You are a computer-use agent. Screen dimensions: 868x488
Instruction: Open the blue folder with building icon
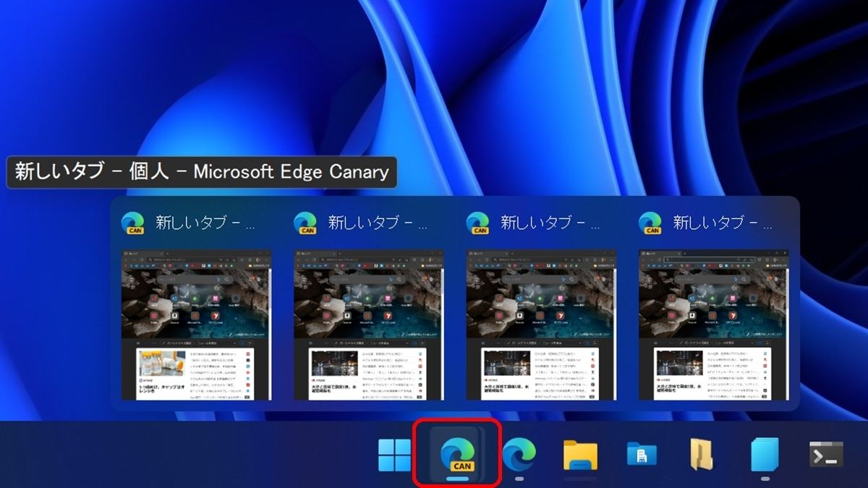tap(642, 455)
